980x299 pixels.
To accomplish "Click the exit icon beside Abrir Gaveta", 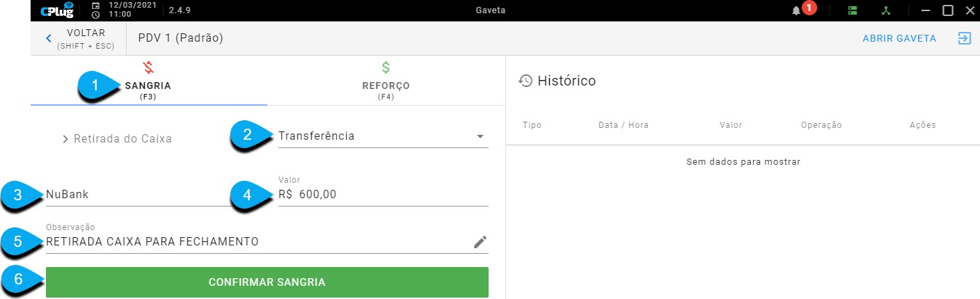I will pos(964,38).
